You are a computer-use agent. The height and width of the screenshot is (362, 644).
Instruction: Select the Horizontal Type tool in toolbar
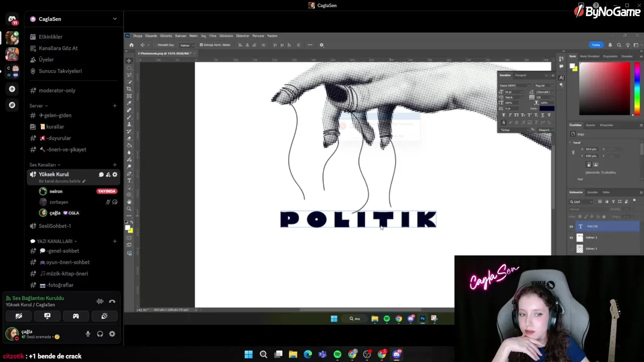coord(129,180)
